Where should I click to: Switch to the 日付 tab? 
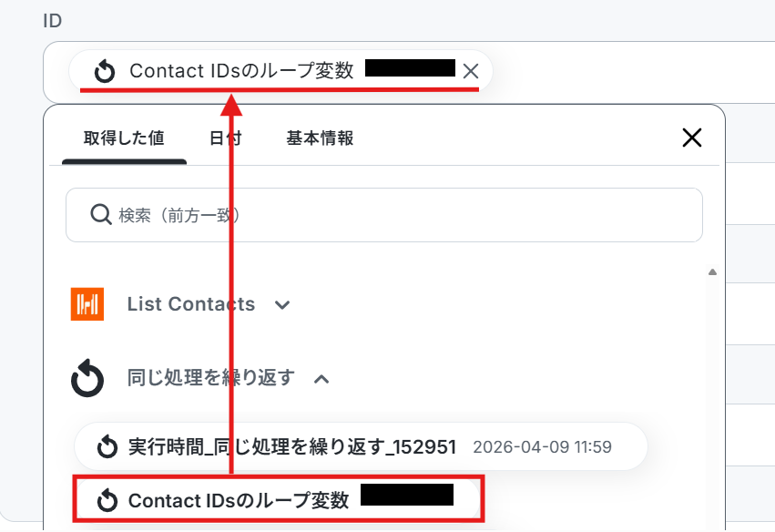(225, 138)
